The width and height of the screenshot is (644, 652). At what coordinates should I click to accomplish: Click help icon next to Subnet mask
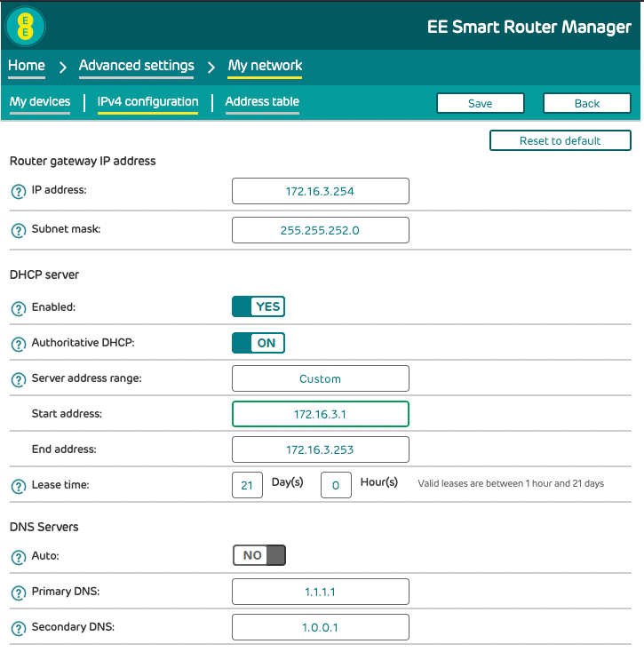pyautogui.click(x=18, y=230)
